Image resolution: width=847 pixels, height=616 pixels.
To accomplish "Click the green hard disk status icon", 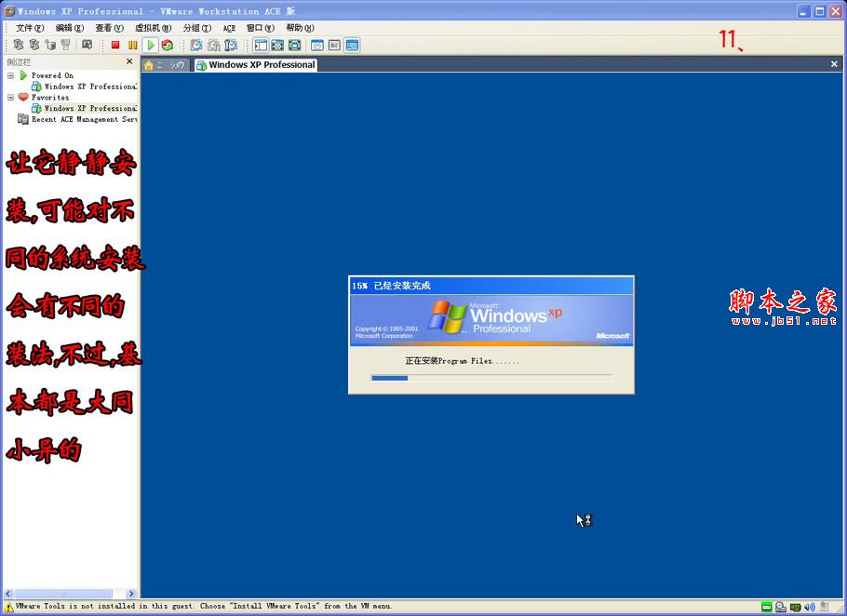I will coord(767,608).
